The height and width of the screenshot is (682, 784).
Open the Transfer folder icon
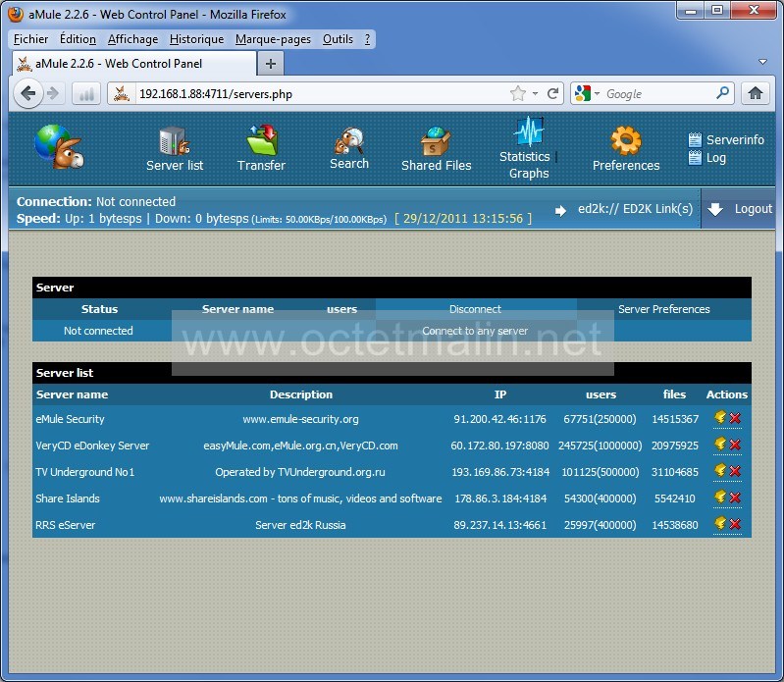(262, 139)
